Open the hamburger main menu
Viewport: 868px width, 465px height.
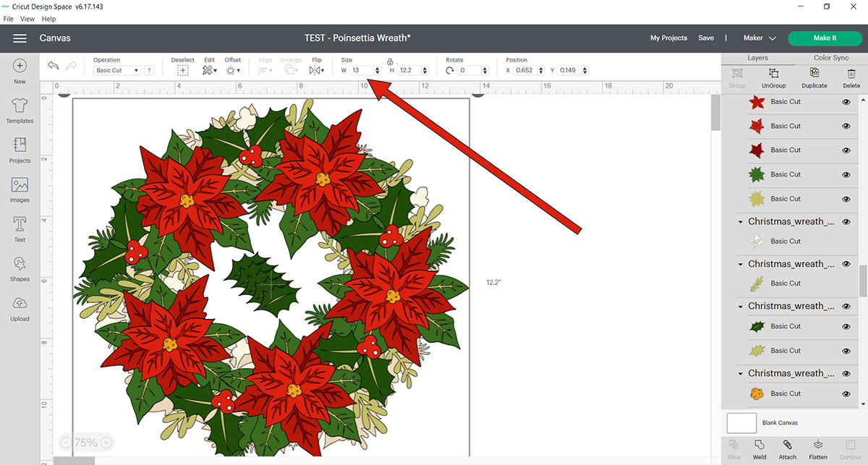tap(20, 38)
